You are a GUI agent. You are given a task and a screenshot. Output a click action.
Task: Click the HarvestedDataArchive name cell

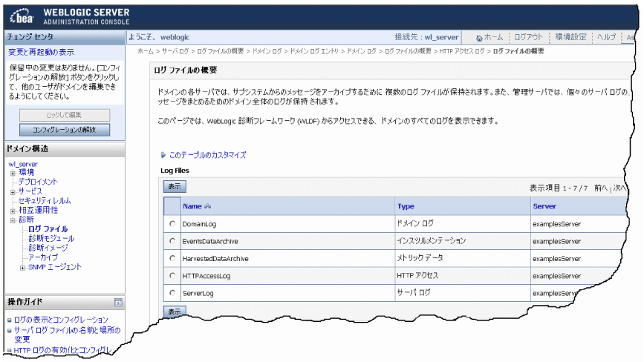pos(215,259)
